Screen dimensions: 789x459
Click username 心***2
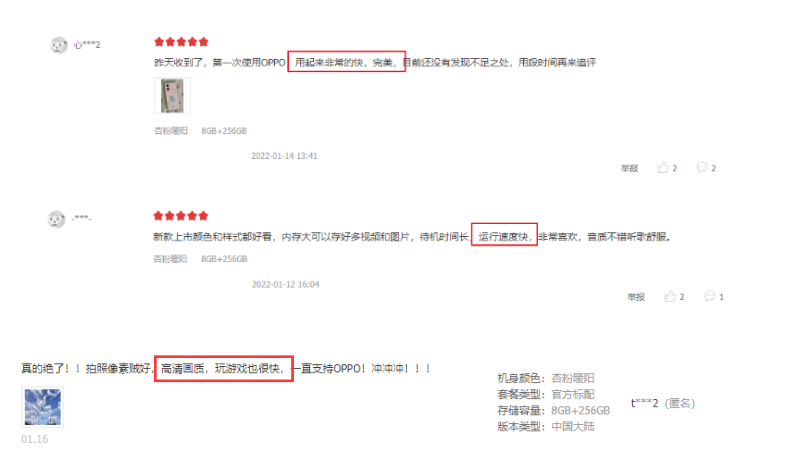[x=87, y=45]
